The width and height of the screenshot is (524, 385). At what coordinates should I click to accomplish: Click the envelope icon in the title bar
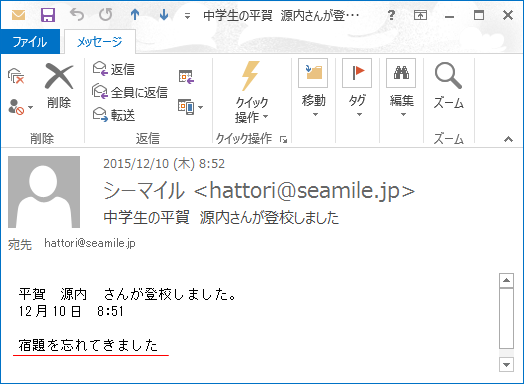pyautogui.click(x=18, y=15)
